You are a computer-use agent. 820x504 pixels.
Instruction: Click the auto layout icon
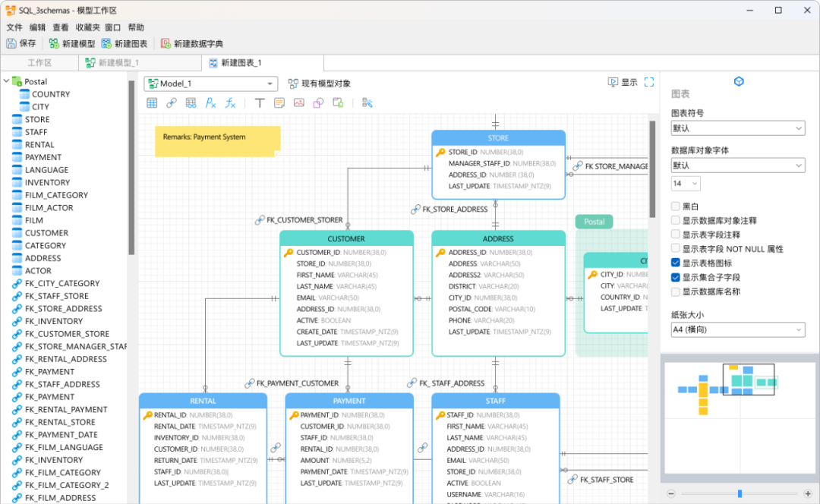coord(367,103)
